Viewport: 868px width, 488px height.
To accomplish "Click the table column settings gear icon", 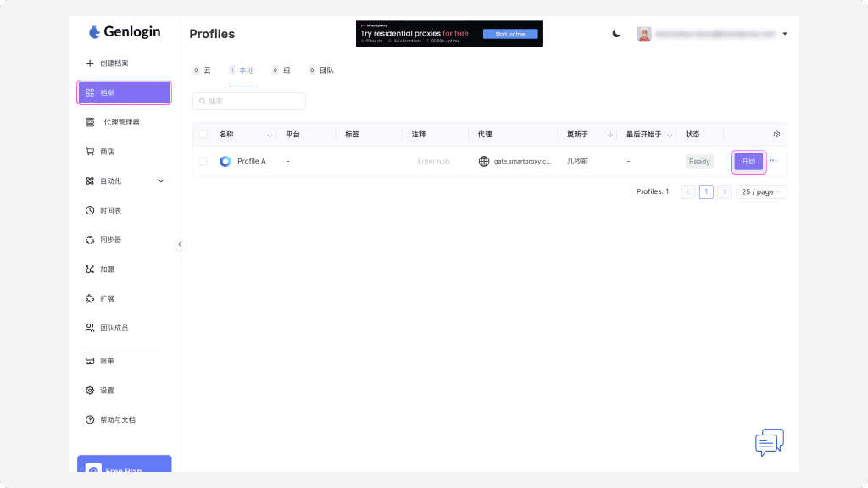I will 776,134.
